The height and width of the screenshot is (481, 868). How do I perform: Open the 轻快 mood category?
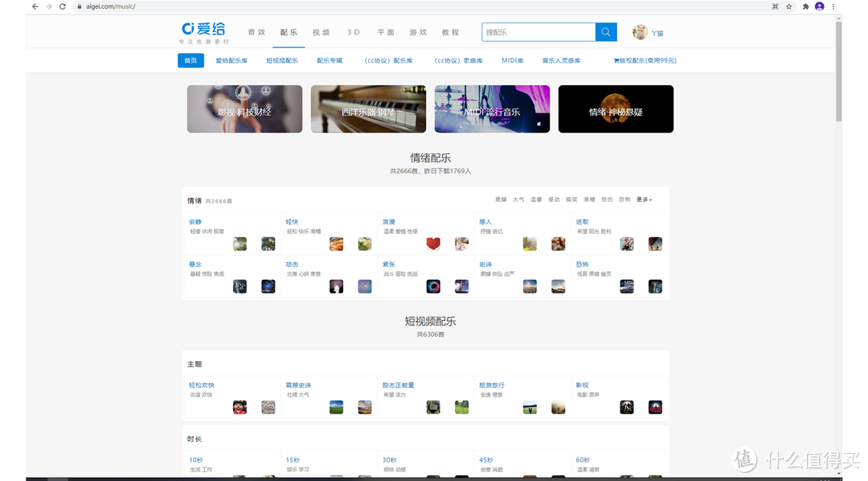(x=292, y=222)
